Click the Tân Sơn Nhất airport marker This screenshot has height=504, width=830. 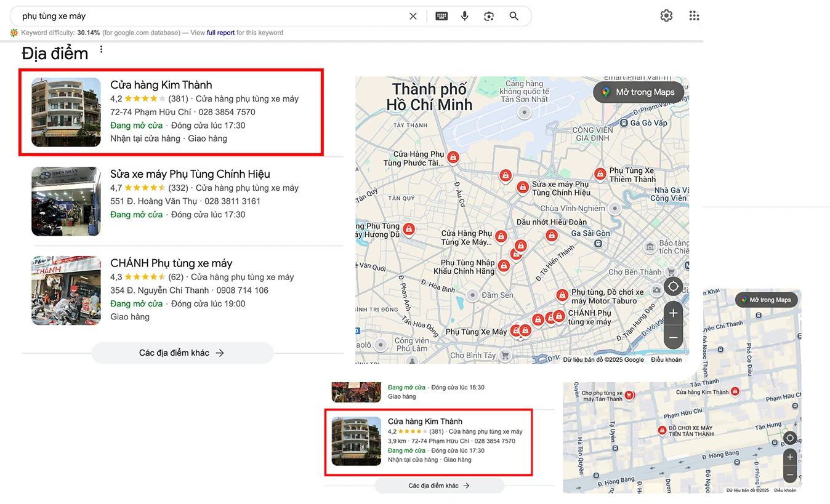click(x=524, y=112)
